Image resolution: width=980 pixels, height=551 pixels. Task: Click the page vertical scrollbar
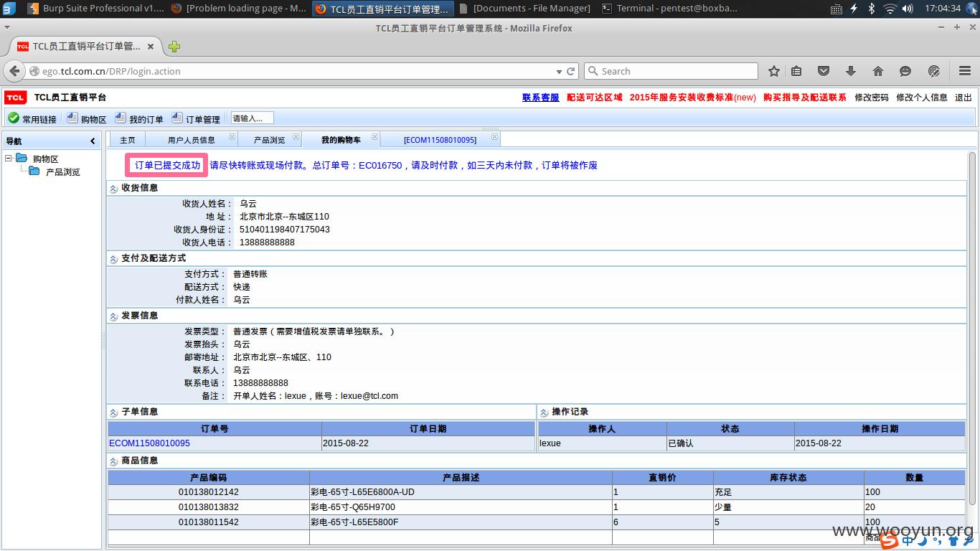(972, 330)
